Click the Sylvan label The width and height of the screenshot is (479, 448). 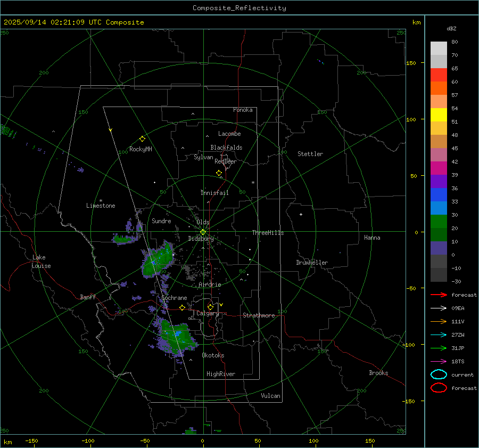203,157
